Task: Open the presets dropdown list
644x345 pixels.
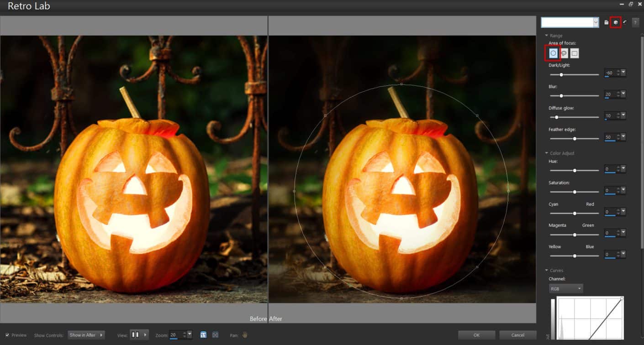Action: [596, 22]
